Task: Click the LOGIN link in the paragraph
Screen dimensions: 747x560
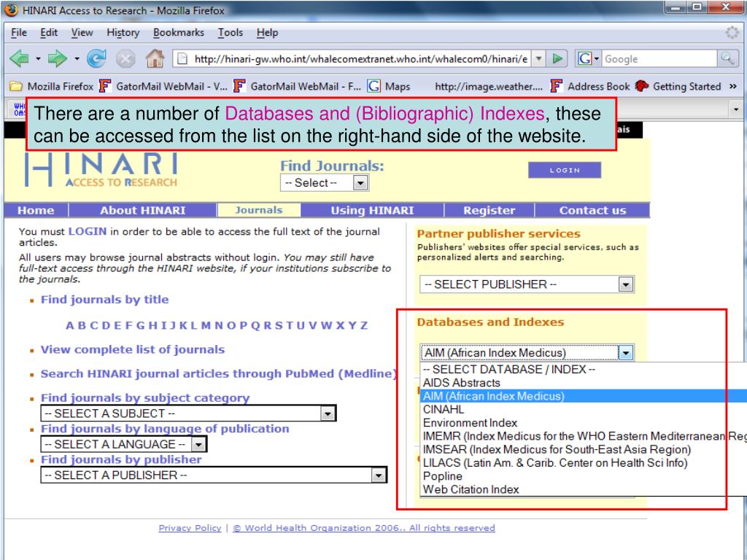Action: [88, 231]
